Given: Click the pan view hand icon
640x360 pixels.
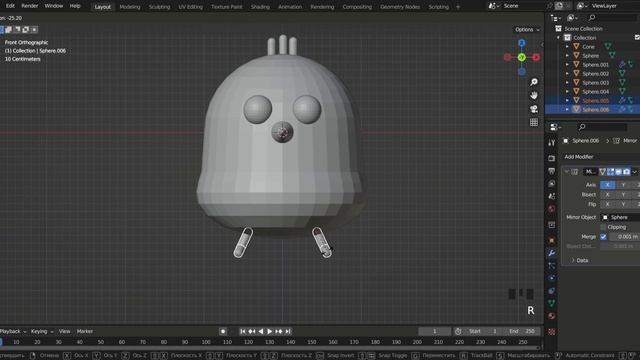Looking at the screenshot, I should click(x=533, y=96).
